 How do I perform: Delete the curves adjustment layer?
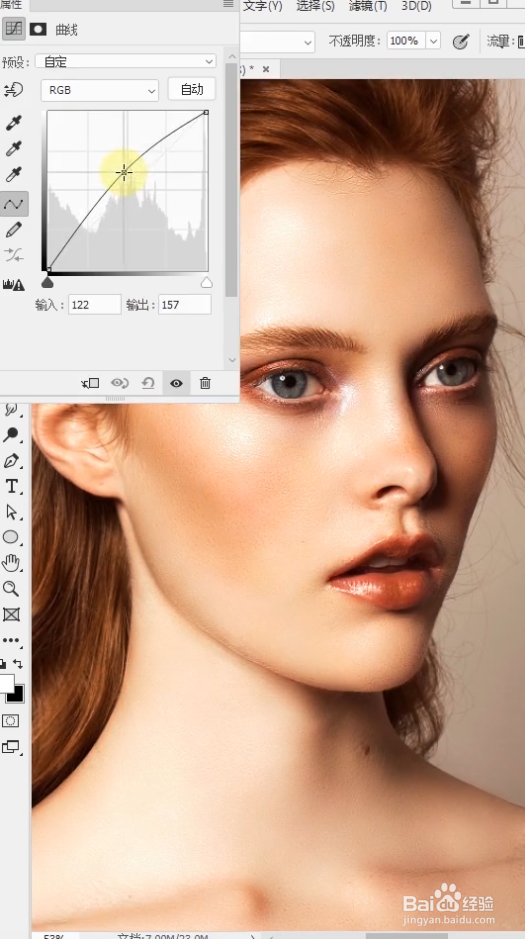coord(205,383)
